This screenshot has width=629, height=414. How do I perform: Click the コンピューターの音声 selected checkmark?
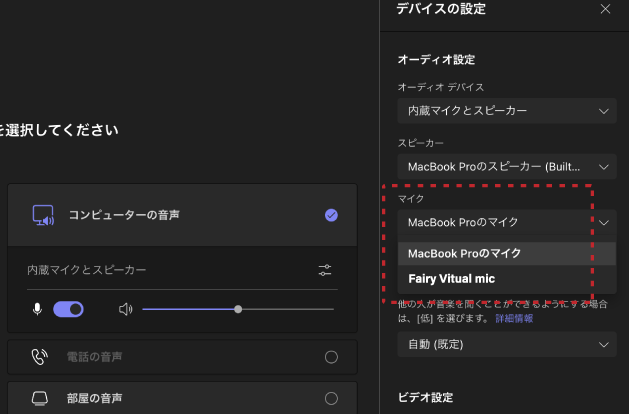331,215
